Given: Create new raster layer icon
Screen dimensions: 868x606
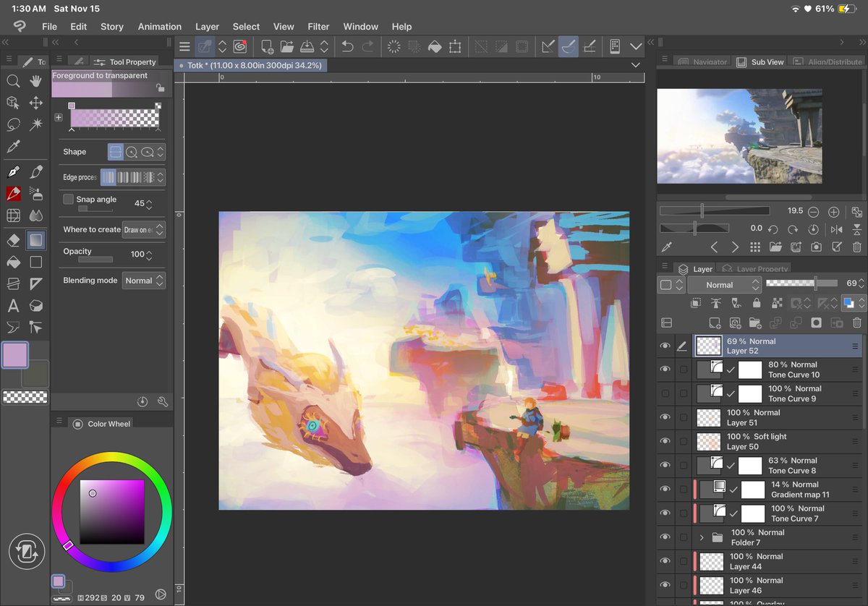Looking at the screenshot, I should 715,323.
